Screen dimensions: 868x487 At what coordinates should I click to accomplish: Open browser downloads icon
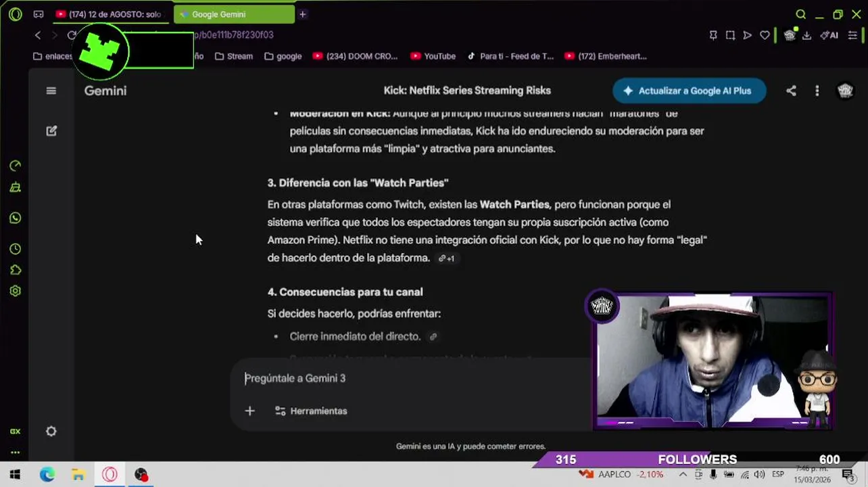pos(806,35)
